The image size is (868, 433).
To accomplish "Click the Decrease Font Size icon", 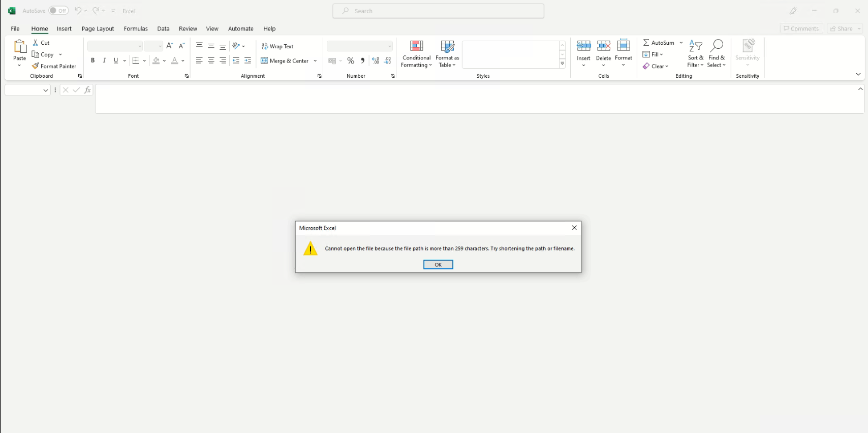I will click(181, 46).
